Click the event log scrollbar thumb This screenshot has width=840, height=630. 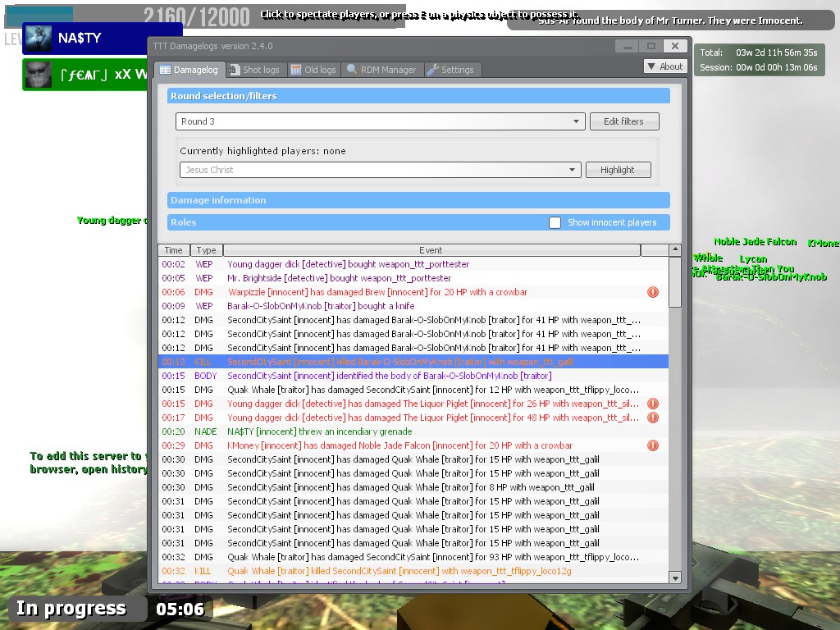pyautogui.click(x=675, y=282)
